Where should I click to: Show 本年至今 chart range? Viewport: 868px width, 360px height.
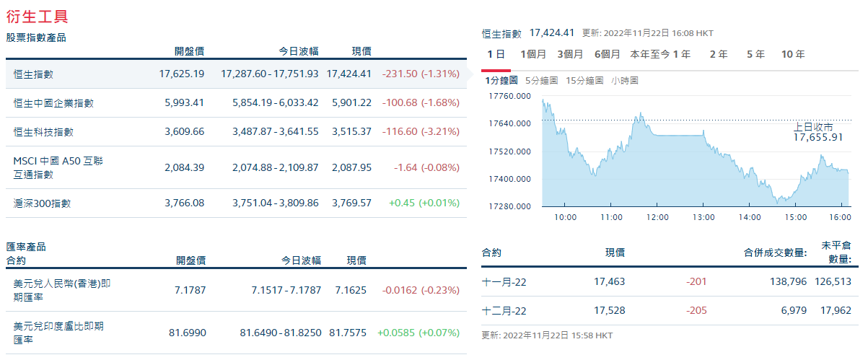click(x=650, y=54)
